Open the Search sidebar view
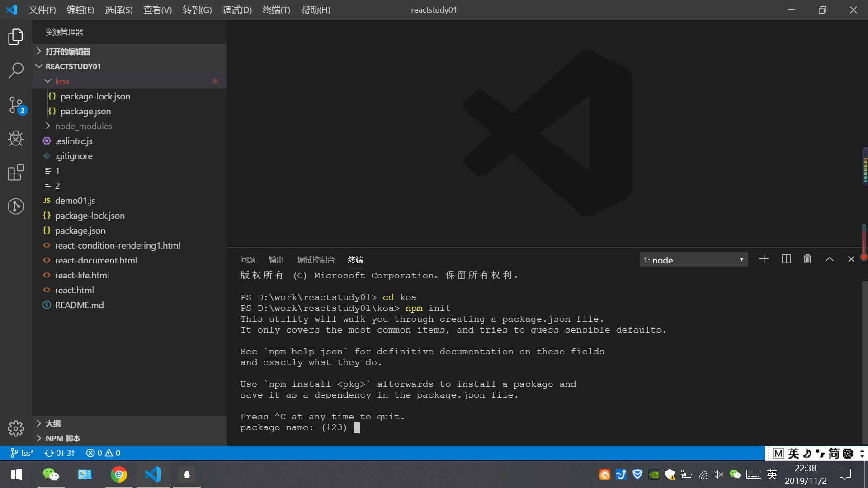The height and width of the screenshot is (488, 868). (16, 70)
